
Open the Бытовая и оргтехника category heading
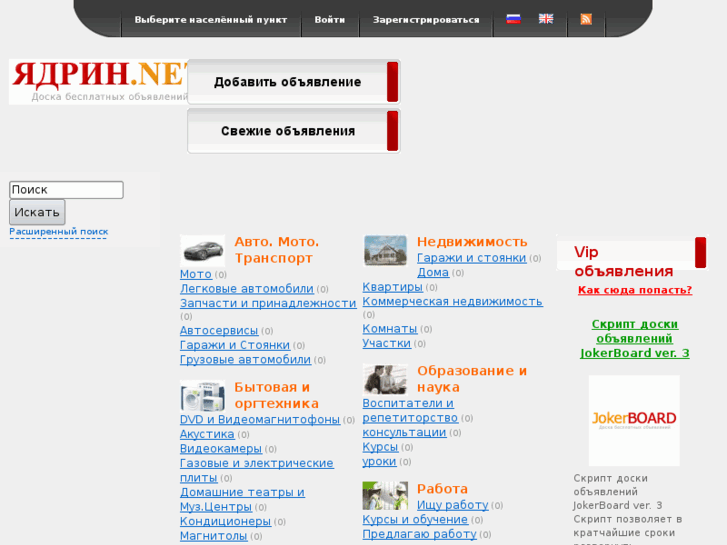point(276,395)
